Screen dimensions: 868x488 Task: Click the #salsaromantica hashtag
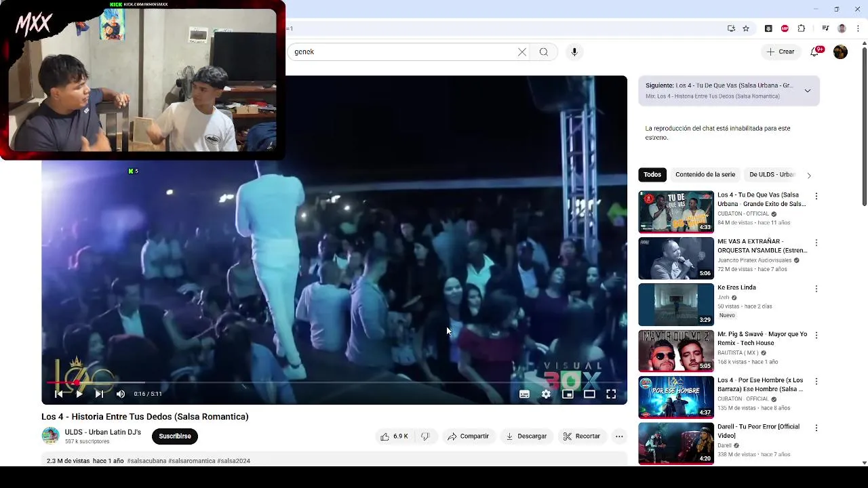[192, 461]
